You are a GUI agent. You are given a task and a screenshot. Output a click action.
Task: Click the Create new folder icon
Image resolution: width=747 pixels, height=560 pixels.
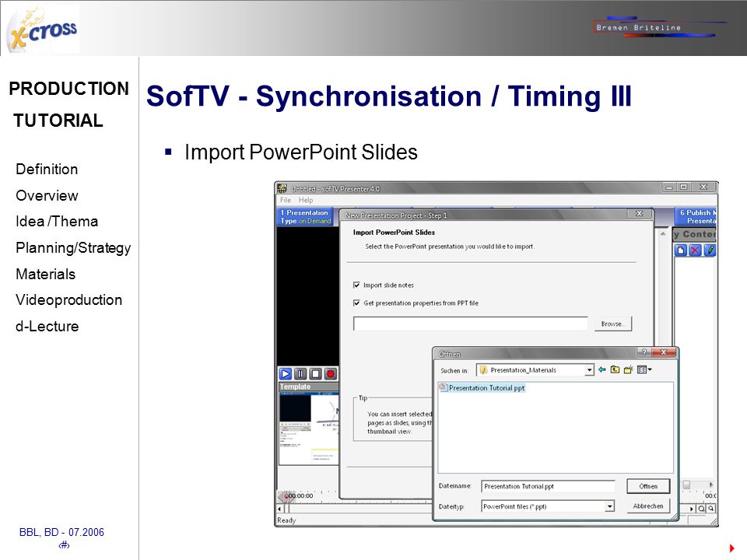click(629, 369)
